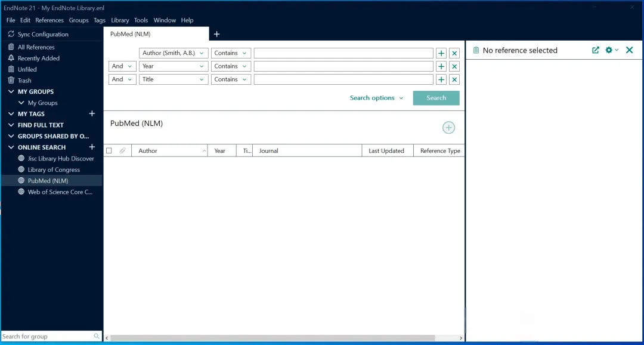Viewport: 644px width, 345px height.
Task: Remove the Year search row
Action: [x=454, y=66]
